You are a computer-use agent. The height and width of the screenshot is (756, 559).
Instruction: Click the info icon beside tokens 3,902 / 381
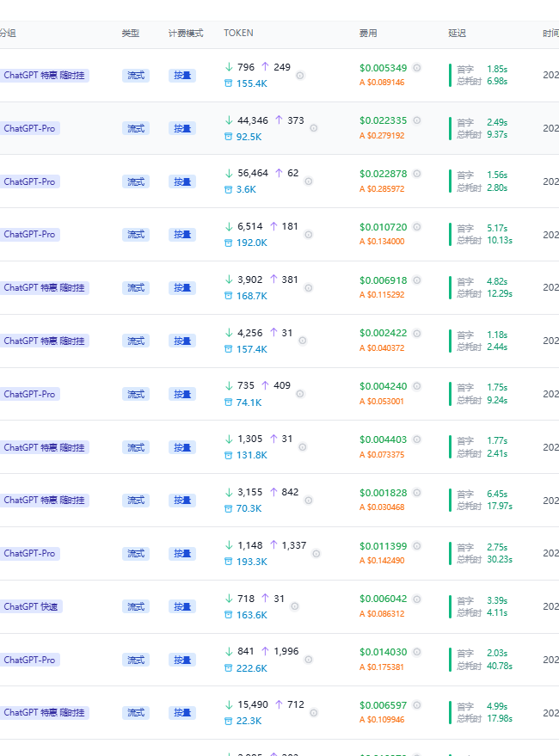[309, 288]
